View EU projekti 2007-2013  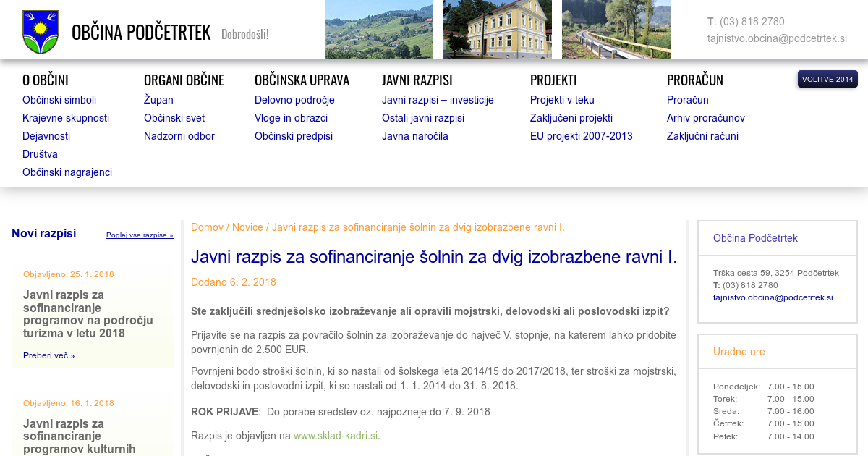point(581,136)
